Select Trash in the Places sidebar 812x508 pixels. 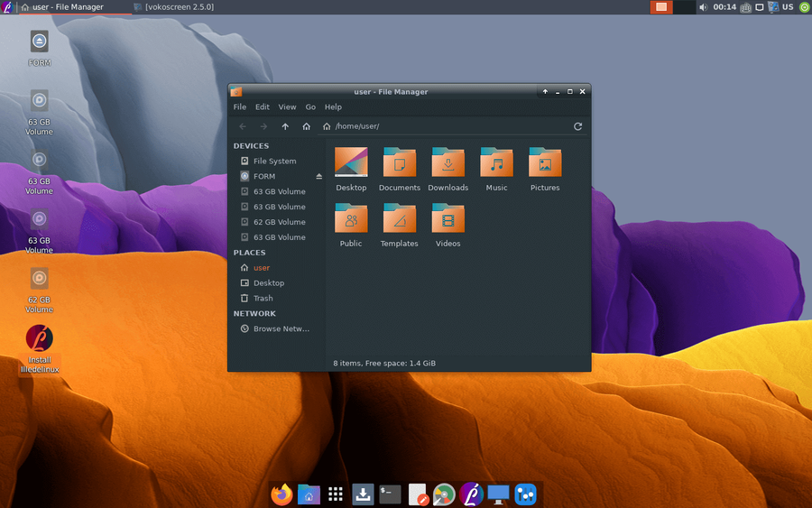(263, 299)
